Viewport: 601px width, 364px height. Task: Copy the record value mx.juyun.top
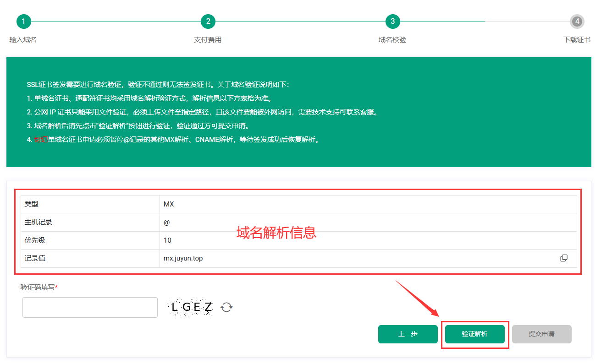(x=564, y=258)
